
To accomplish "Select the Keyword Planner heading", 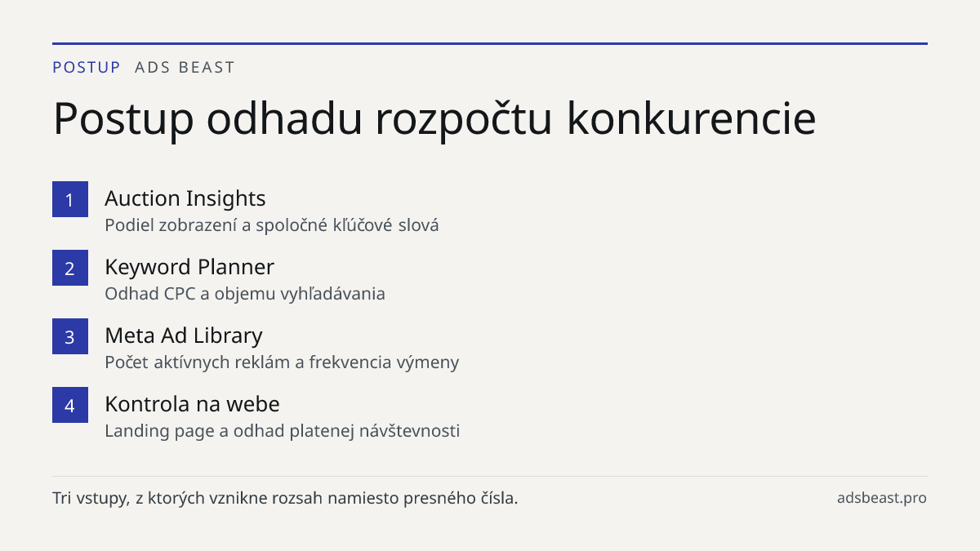I will [x=189, y=267].
